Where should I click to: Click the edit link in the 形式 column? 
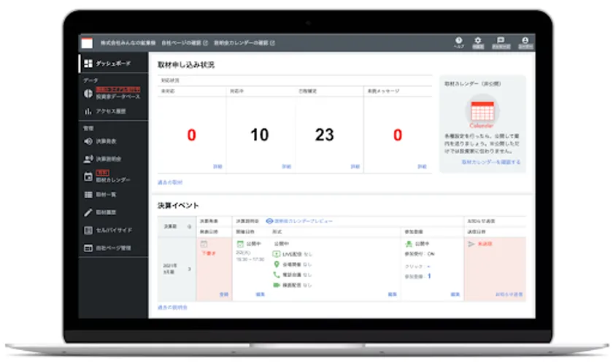pos(393,295)
